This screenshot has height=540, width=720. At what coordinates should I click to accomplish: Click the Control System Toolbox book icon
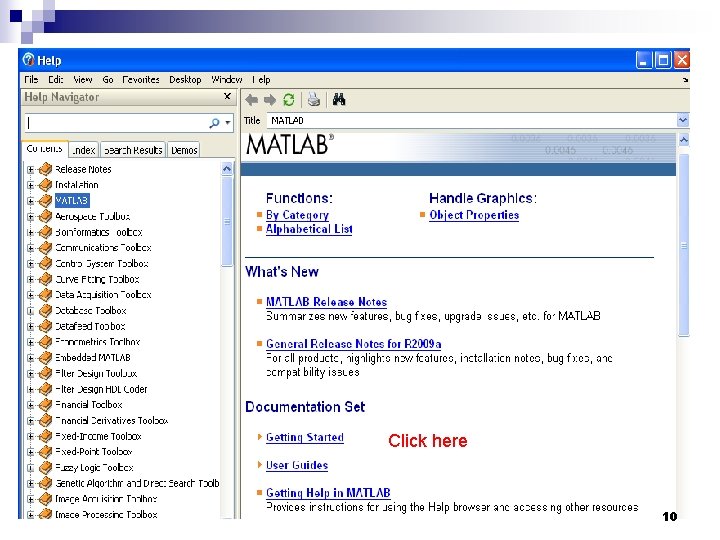pos(45,264)
